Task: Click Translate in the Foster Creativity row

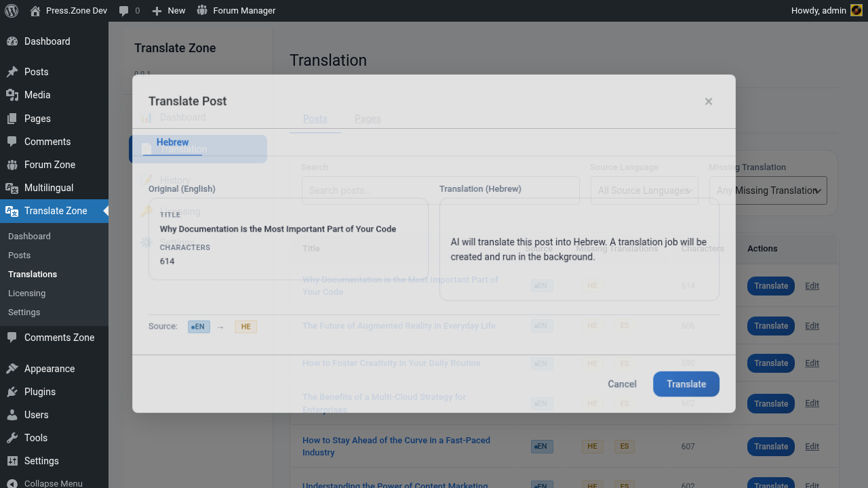Action: point(771,363)
